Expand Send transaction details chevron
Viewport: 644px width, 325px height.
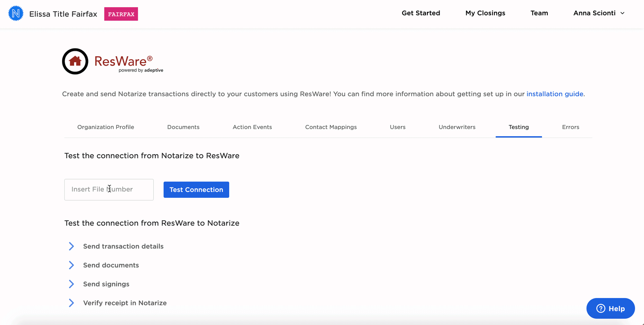[x=71, y=246]
